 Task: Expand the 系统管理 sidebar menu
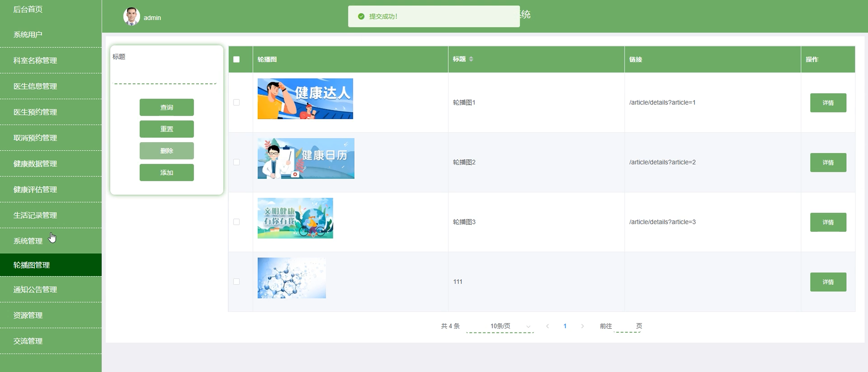(x=28, y=241)
